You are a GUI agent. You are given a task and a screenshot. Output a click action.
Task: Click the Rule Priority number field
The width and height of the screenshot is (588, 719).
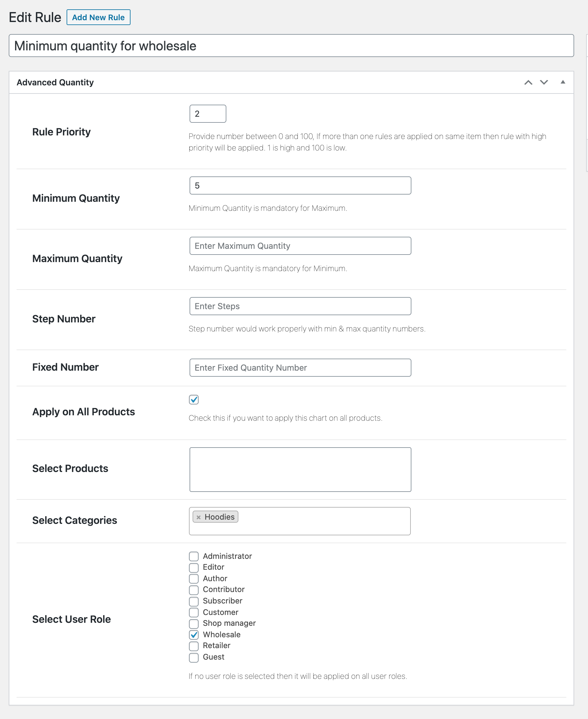(207, 114)
